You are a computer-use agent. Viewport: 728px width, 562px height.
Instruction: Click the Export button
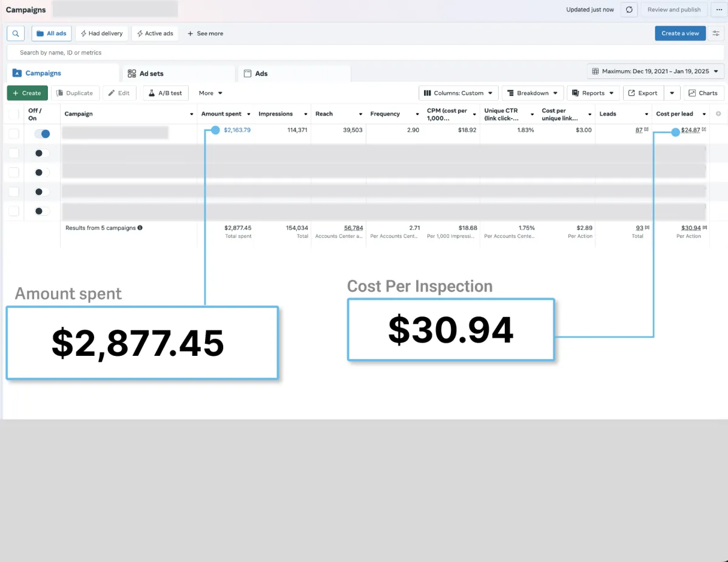point(643,93)
